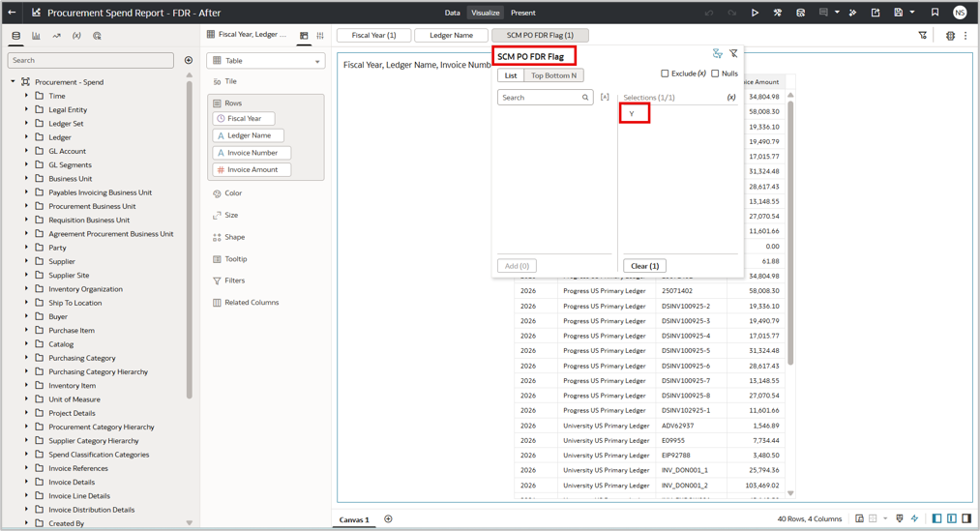Screen dimensions: 980x531
Task: Switch to the Data tab
Action: click(453, 13)
